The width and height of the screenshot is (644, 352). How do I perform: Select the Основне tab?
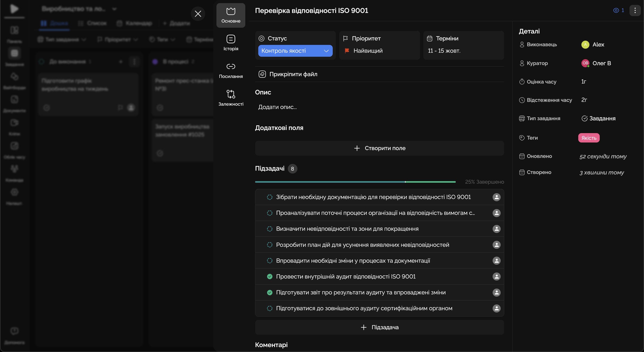231,15
